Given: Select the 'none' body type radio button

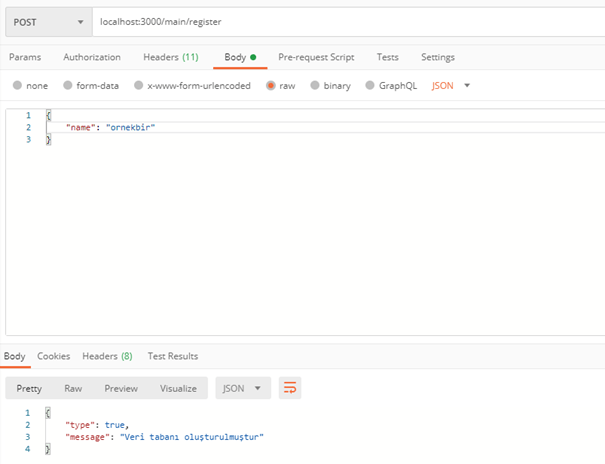Looking at the screenshot, I should (x=17, y=86).
